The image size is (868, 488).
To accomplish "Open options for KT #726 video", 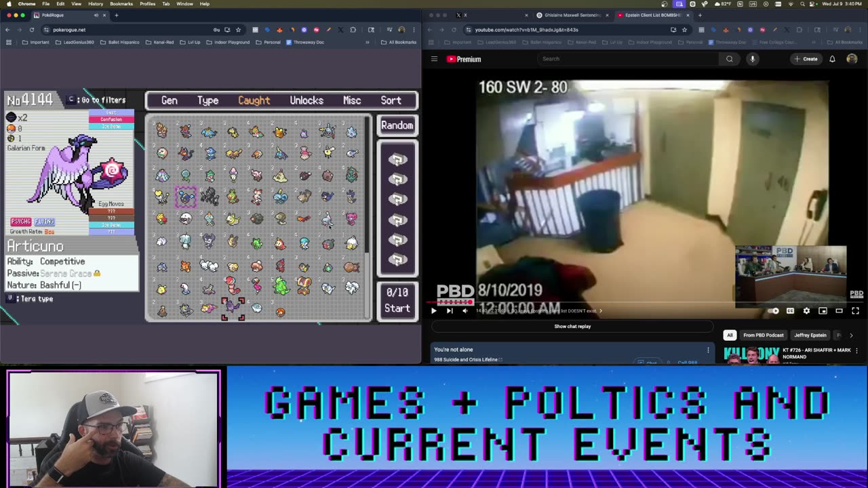I will coord(856,350).
